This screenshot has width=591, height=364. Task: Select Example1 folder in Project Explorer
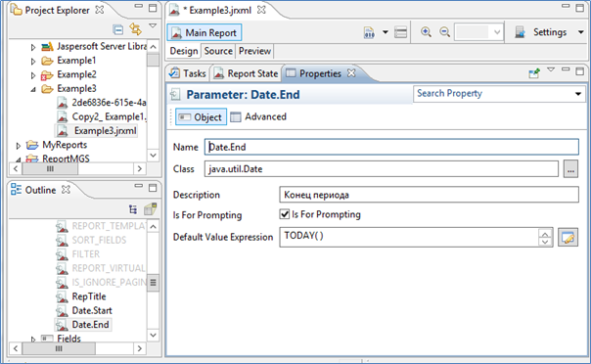[x=68, y=61]
